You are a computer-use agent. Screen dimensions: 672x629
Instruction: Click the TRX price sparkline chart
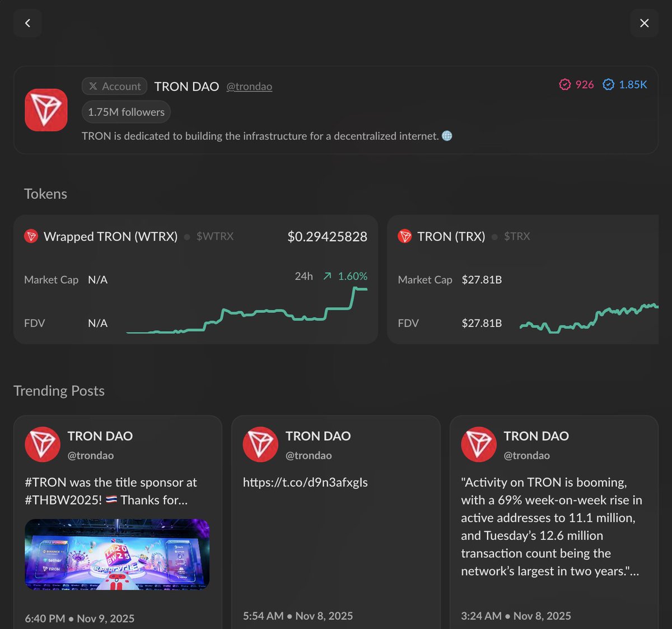point(589,318)
